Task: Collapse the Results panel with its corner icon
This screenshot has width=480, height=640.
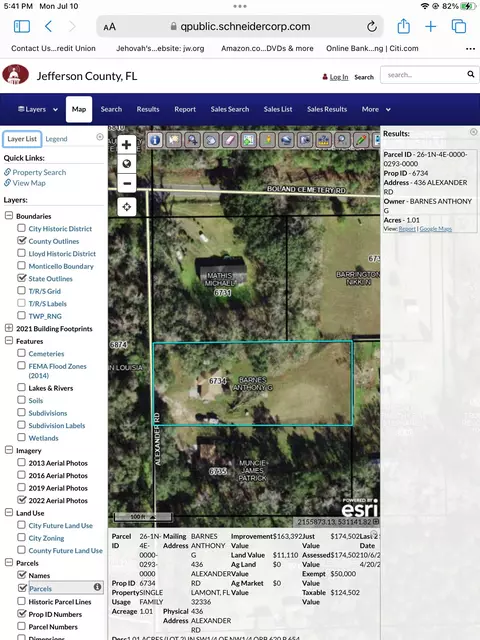Action: (x=473, y=132)
